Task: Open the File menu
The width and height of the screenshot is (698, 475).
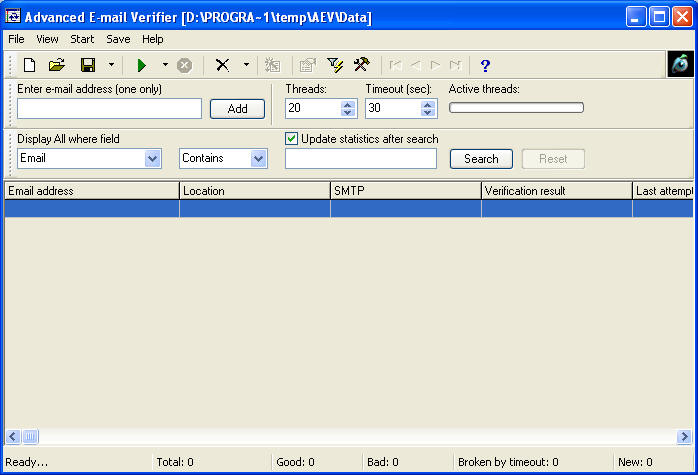Action: [16, 39]
